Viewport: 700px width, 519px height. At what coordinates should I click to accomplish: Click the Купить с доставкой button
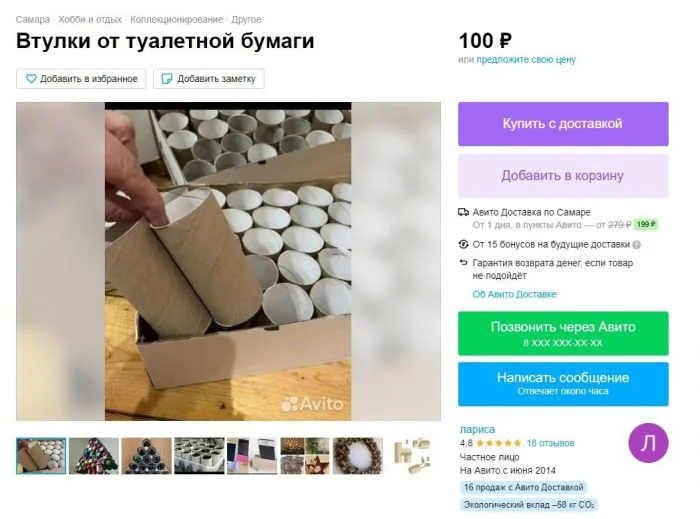pos(563,124)
